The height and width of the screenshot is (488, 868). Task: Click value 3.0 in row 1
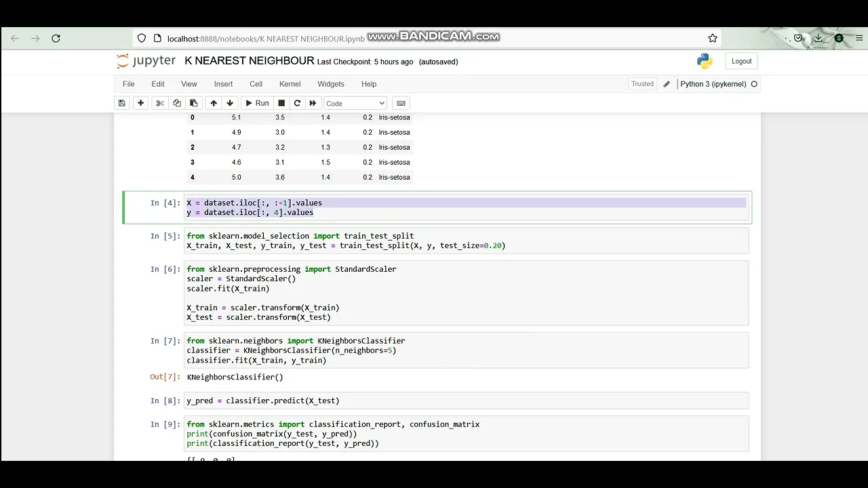(280, 132)
